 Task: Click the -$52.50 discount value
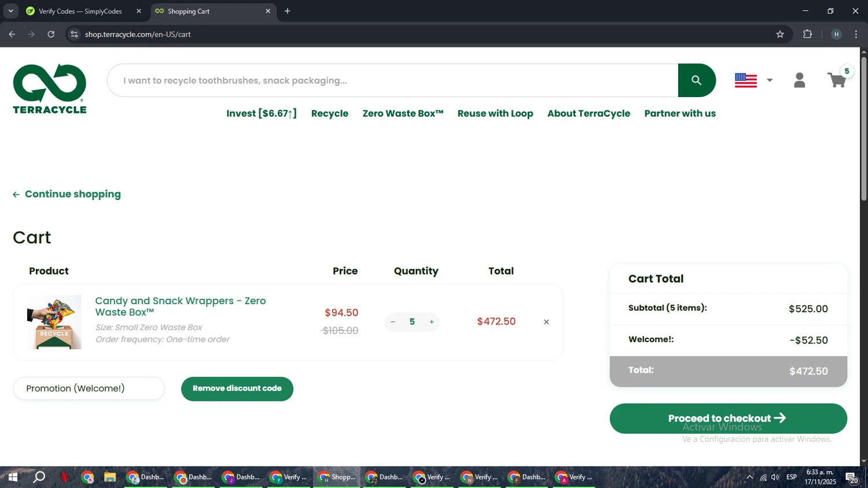pos(808,340)
